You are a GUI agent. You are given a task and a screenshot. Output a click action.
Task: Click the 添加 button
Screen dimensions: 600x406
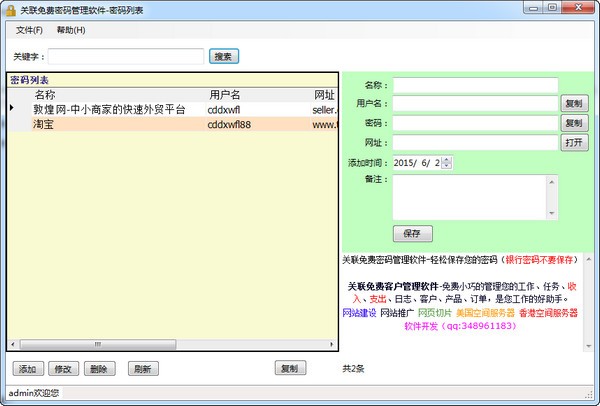pyautogui.click(x=28, y=369)
